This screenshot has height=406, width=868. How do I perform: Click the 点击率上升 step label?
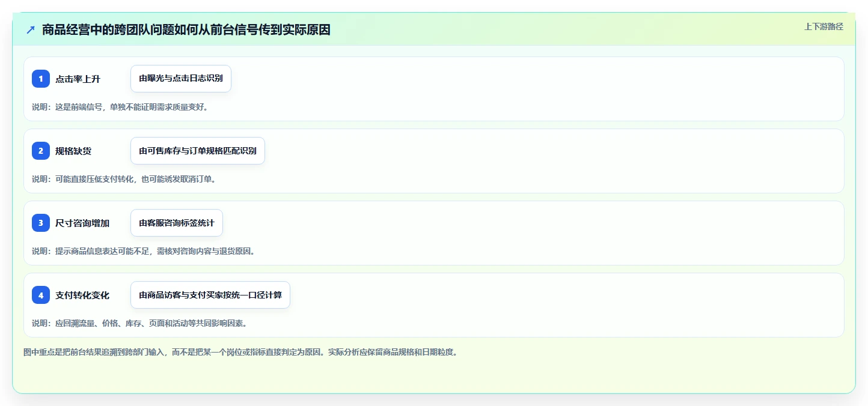pos(78,79)
